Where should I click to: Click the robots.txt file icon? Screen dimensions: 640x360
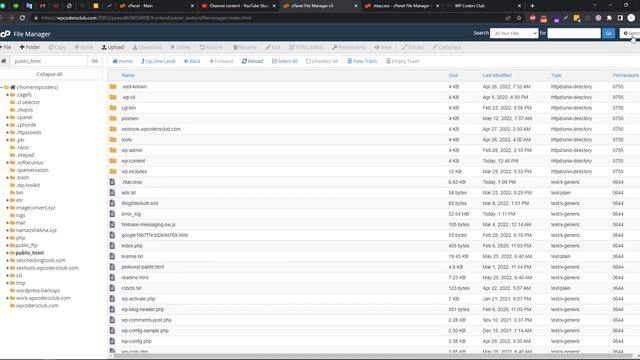click(x=112, y=288)
